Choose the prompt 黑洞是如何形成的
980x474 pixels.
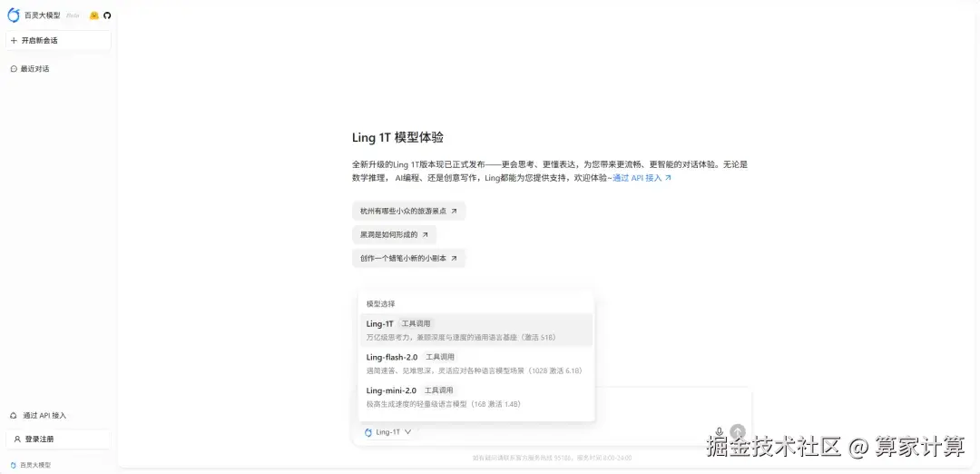point(395,234)
